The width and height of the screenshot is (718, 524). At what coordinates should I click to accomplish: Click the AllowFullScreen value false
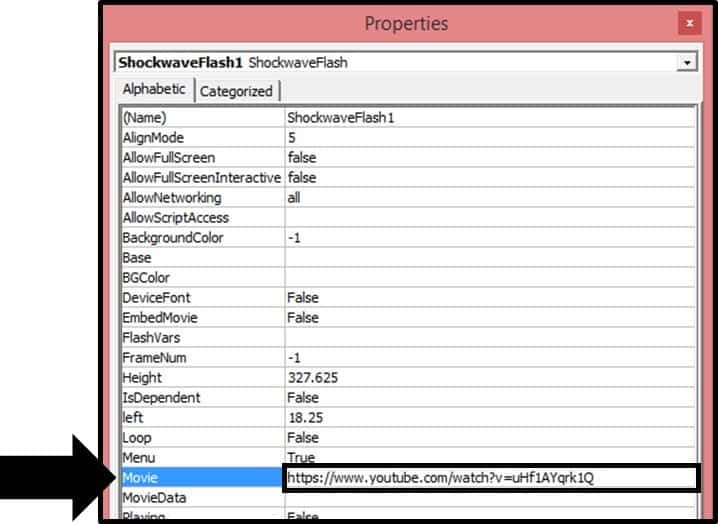[x=490, y=158]
